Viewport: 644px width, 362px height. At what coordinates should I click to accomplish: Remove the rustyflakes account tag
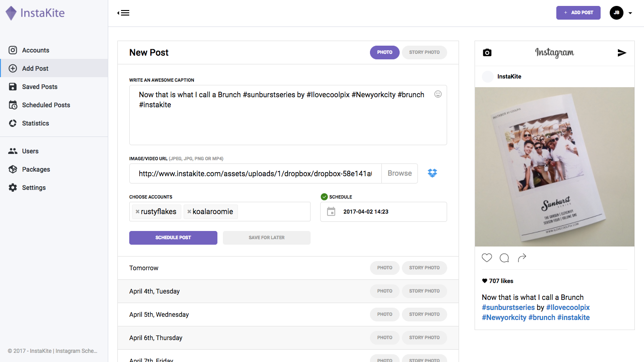point(137,212)
